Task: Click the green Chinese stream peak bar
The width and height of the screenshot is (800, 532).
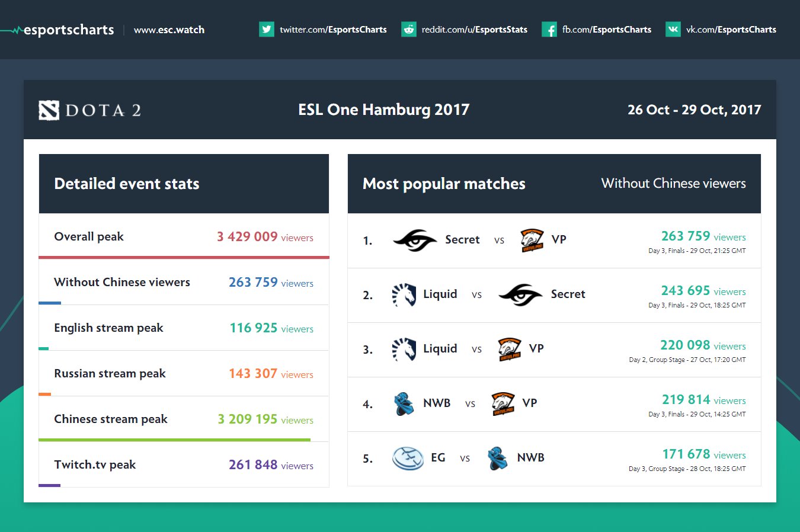Action: coord(174,440)
